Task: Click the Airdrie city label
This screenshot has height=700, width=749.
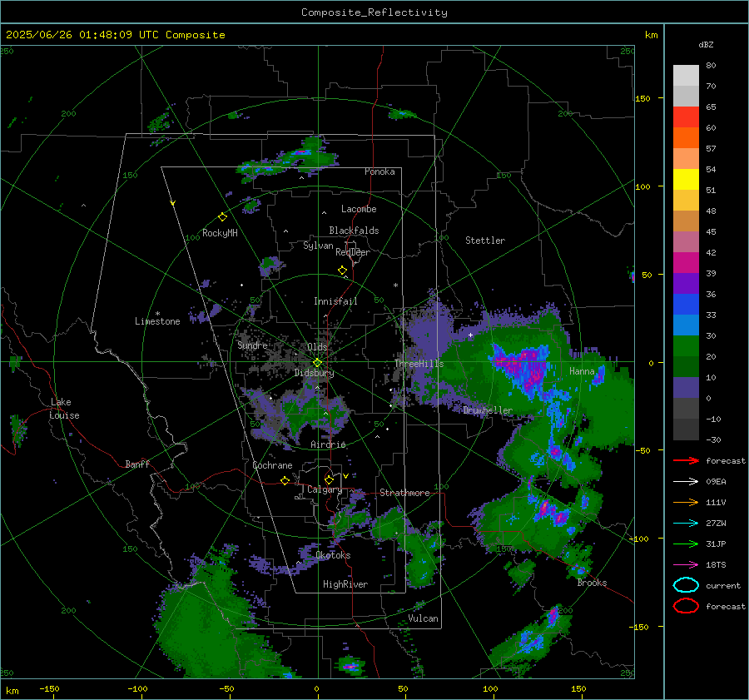Action: pos(328,444)
